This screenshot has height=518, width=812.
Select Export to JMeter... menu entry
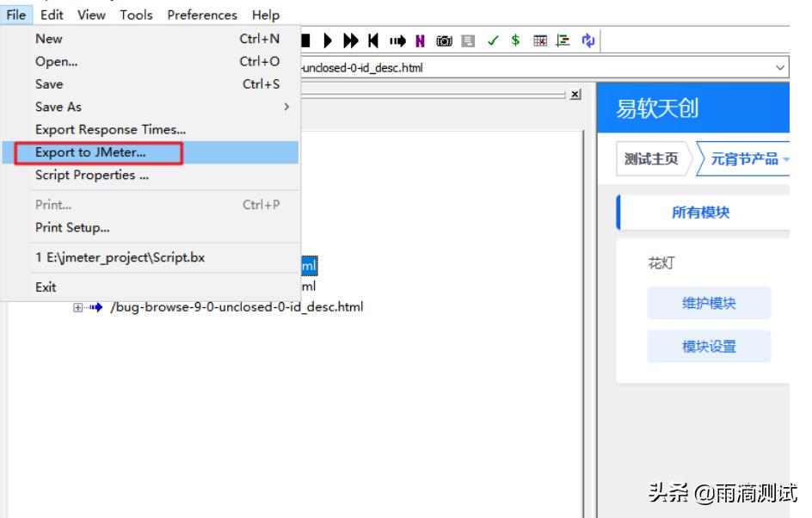[x=151, y=152]
